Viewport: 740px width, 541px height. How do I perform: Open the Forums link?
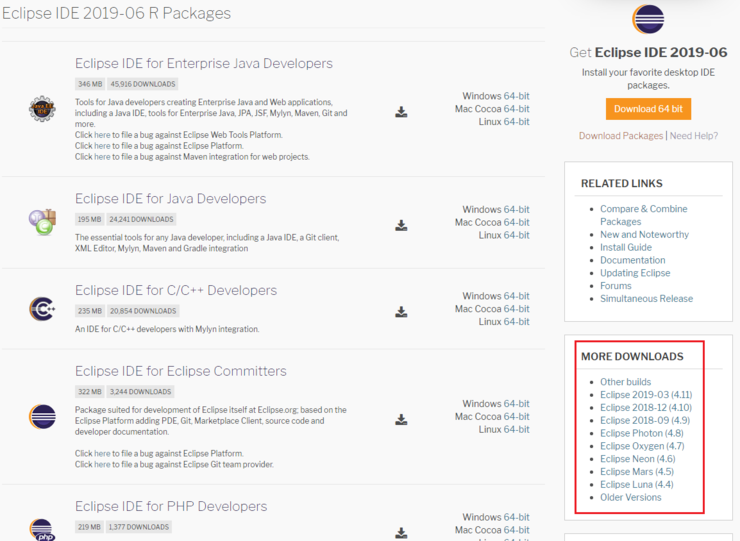click(x=615, y=286)
